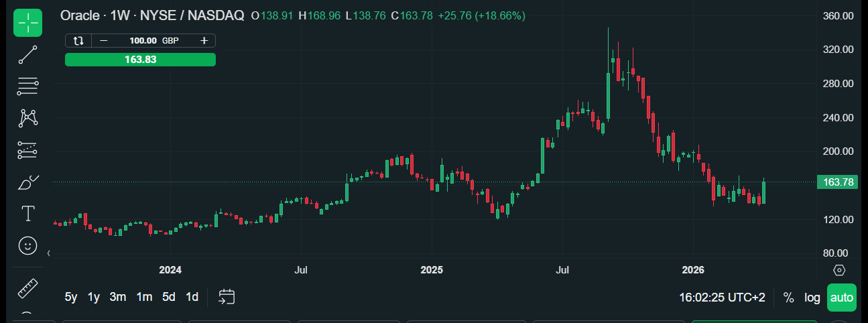Switch to the 5y time range
This screenshot has height=323, width=868.
point(70,297)
